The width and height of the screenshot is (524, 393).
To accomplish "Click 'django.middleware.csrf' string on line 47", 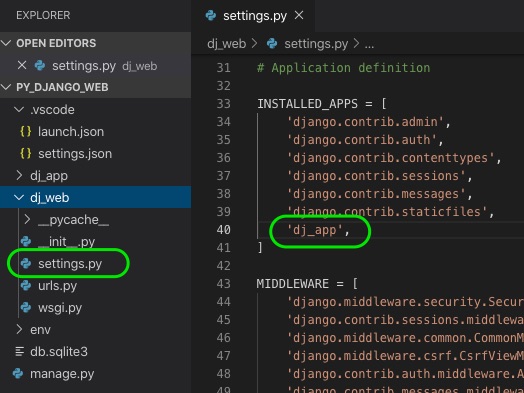I will click(x=405, y=356).
